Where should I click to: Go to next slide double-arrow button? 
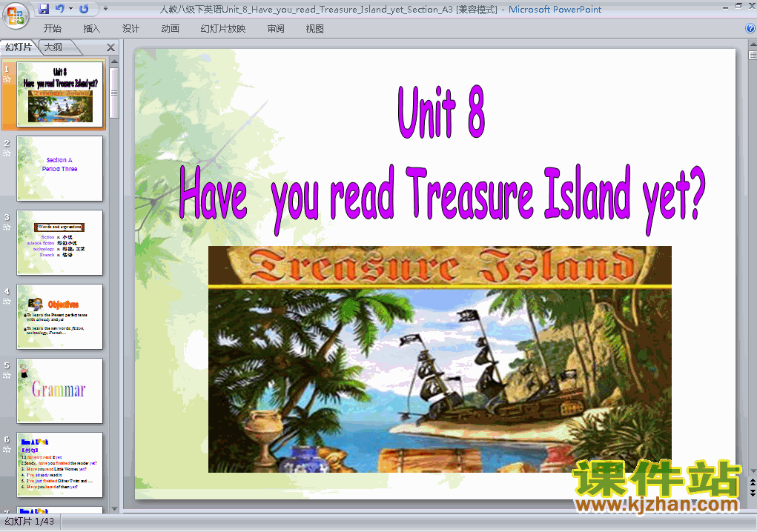click(x=753, y=493)
